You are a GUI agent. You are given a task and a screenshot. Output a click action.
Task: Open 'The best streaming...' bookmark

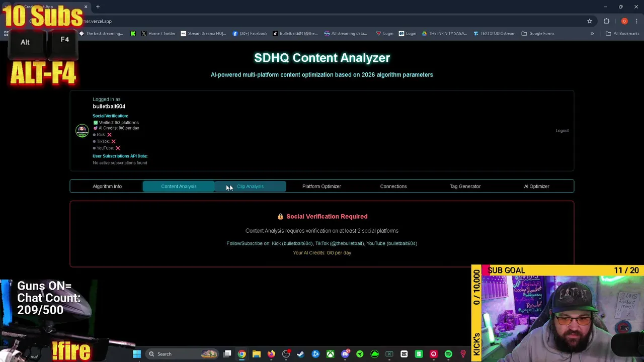[101, 34]
